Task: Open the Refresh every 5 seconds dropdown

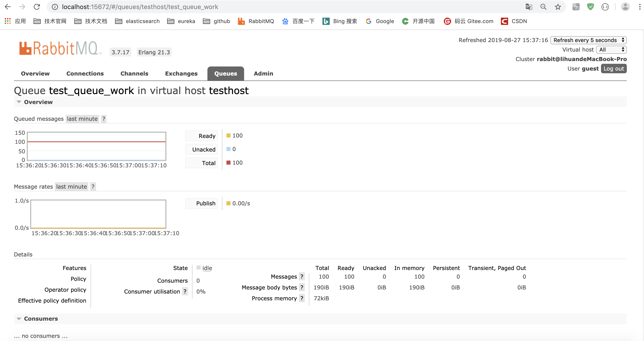Action: tap(588, 40)
